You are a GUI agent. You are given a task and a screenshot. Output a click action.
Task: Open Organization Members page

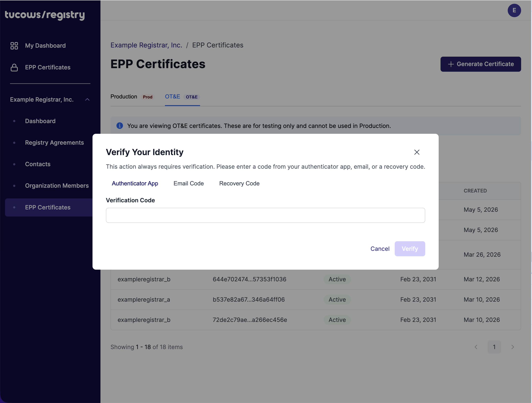tap(57, 186)
